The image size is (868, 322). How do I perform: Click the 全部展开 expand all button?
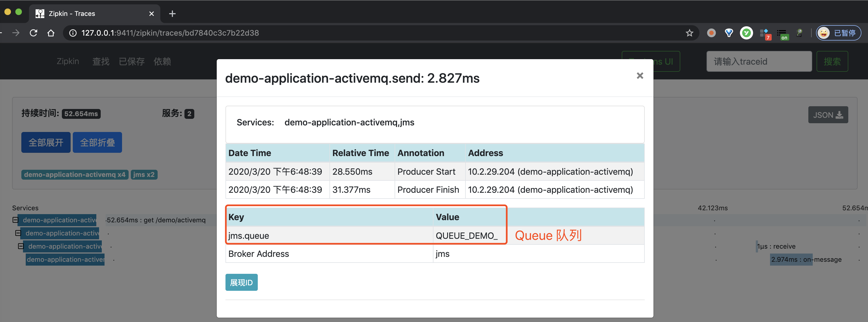coord(46,142)
